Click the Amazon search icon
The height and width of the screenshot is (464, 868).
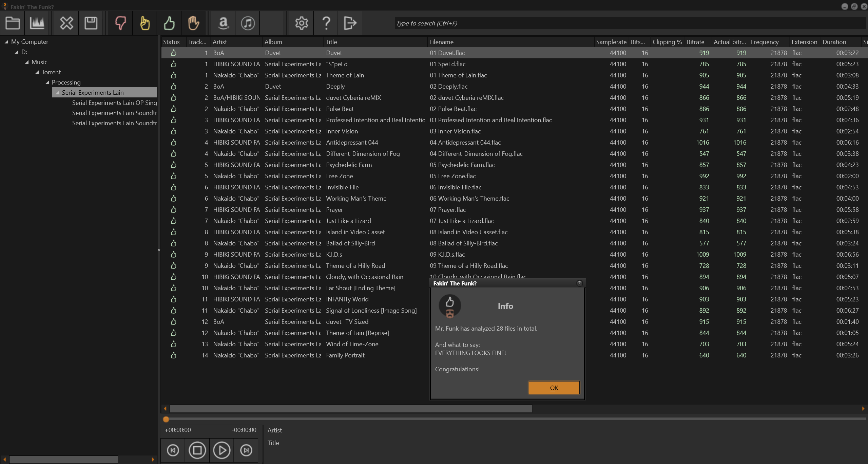coord(223,23)
